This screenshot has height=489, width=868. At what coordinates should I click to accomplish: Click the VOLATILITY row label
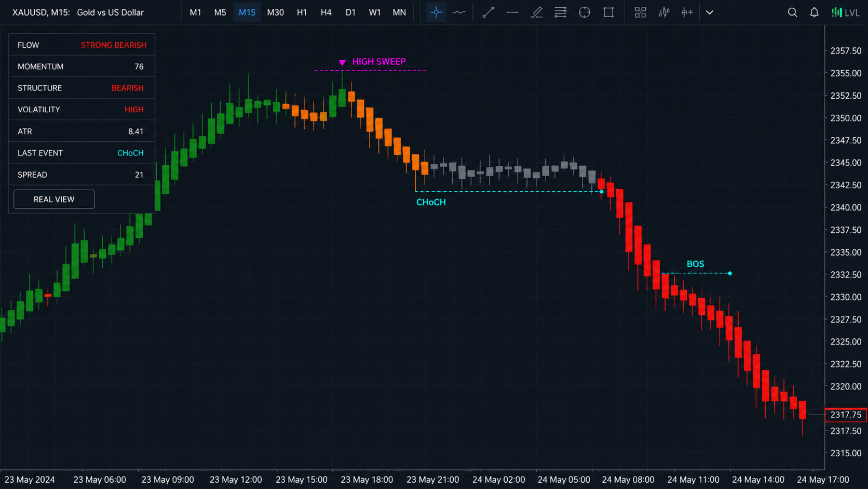(39, 110)
